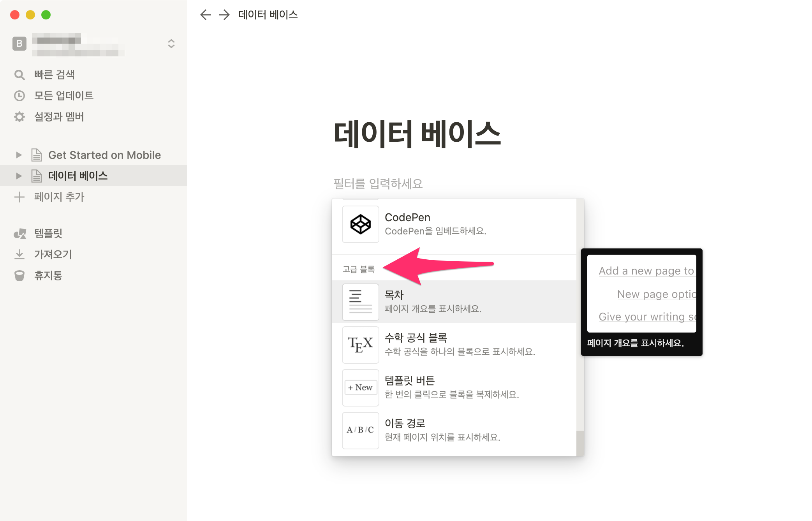
Task: Open the Trash bin icon
Action: [x=19, y=276]
